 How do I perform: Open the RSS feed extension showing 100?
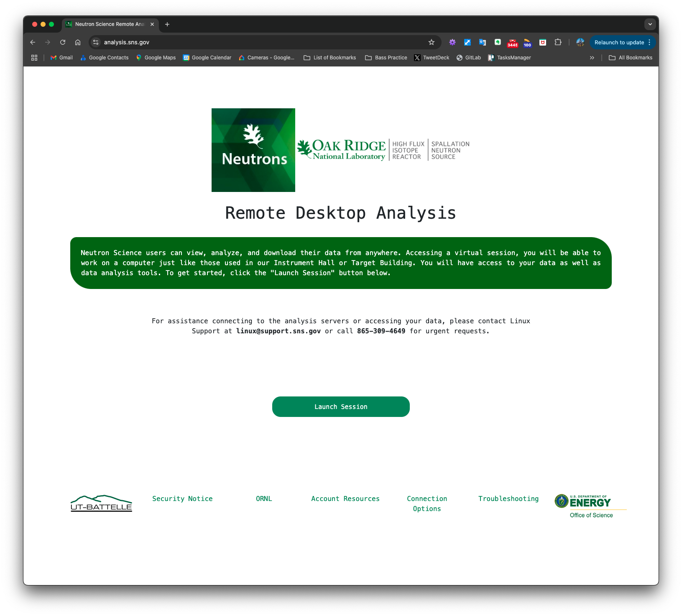pyautogui.click(x=528, y=43)
